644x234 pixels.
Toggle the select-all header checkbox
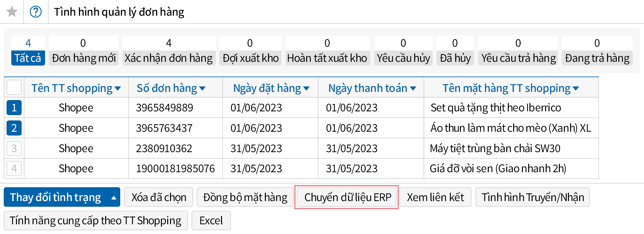coord(14,88)
